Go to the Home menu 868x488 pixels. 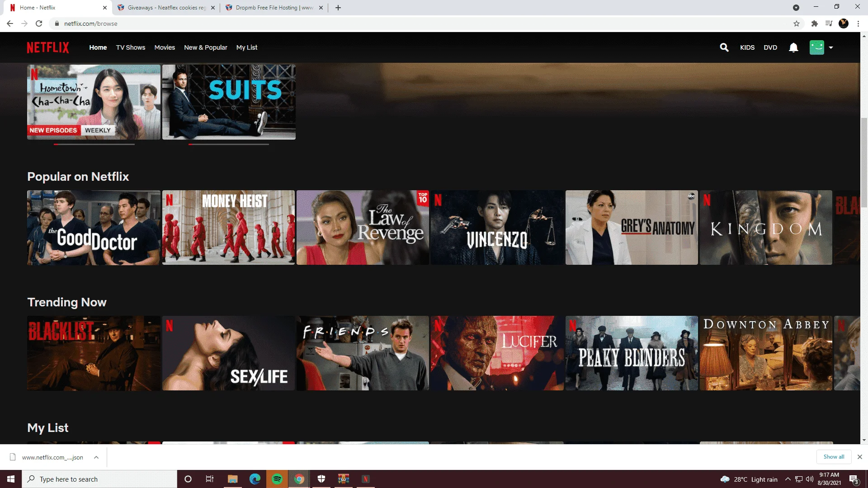coord(98,47)
